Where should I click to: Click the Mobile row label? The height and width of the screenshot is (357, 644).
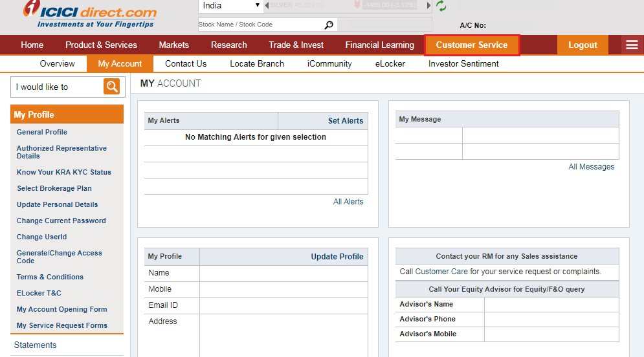pos(160,289)
